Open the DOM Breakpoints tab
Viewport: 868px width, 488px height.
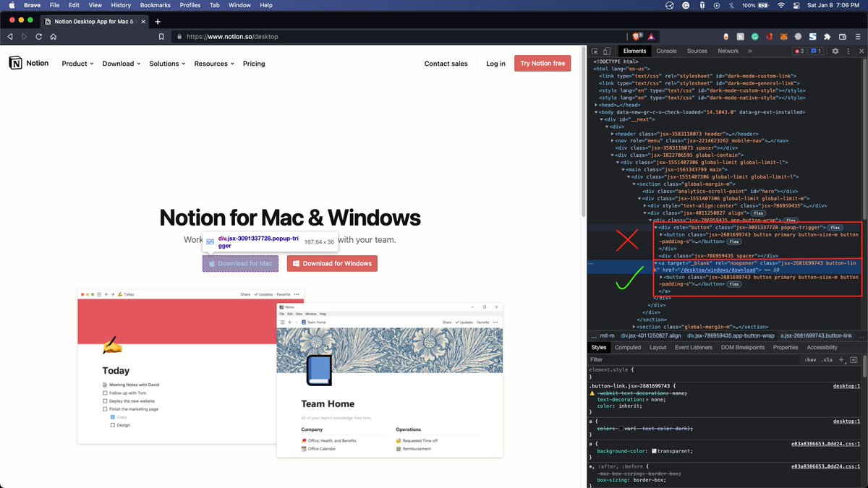[x=743, y=348]
